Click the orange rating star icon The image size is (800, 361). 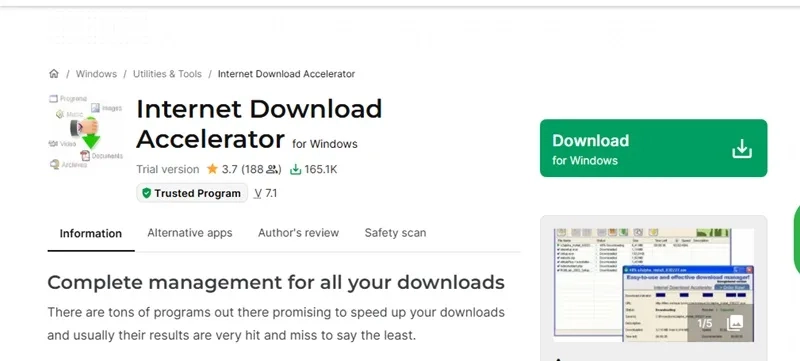tap(212, 169)
